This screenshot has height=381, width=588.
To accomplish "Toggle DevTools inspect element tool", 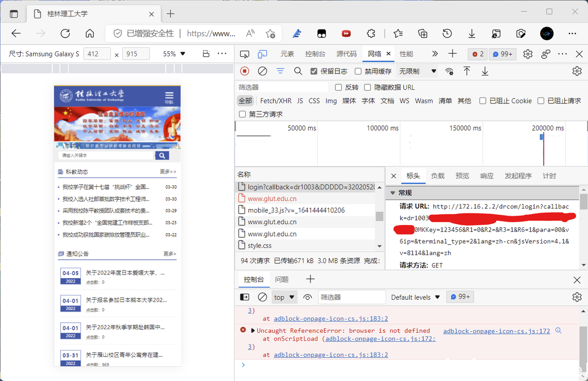I will pyautogui.click(x=245, y=54).
